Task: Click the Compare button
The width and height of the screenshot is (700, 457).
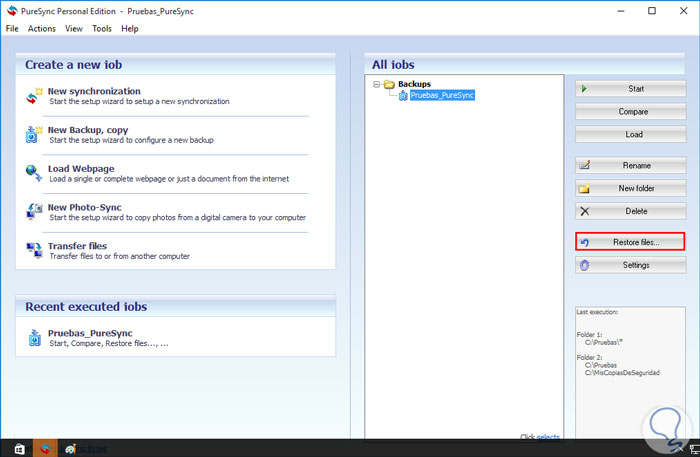Action: 630,112
